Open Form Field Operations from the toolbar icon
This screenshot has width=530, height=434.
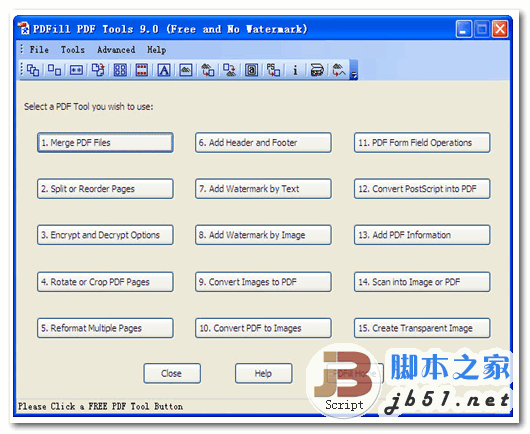pyautogui.click(x=251, y=70)
